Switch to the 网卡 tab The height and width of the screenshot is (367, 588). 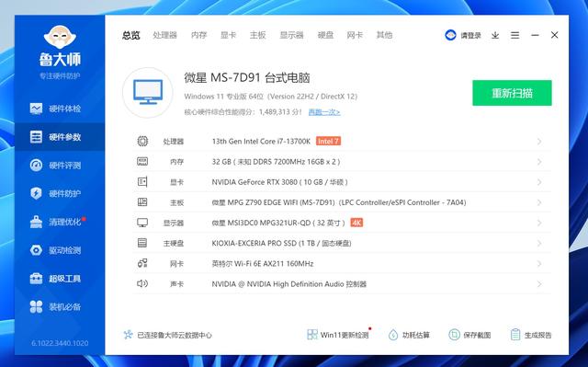tap(355, 35)
